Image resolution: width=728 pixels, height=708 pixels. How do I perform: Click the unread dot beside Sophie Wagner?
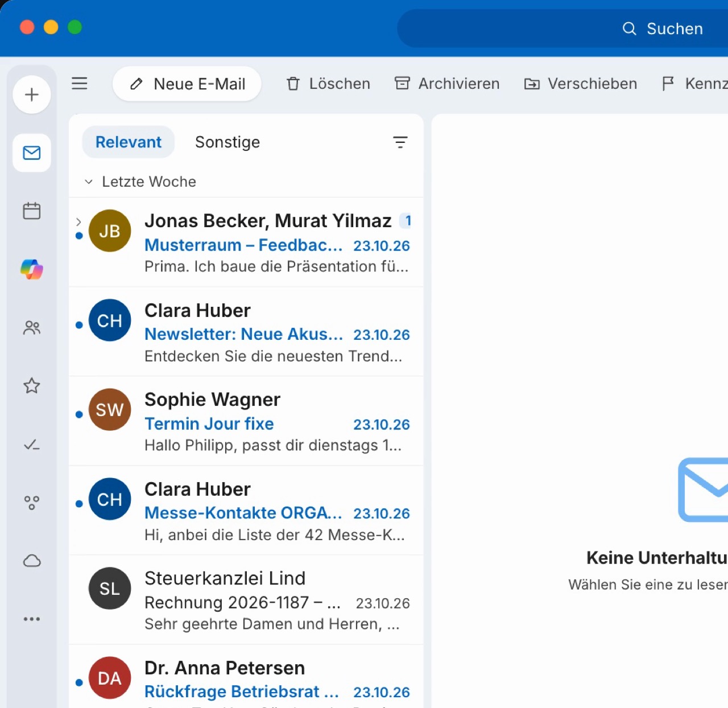tap(79, 414)
